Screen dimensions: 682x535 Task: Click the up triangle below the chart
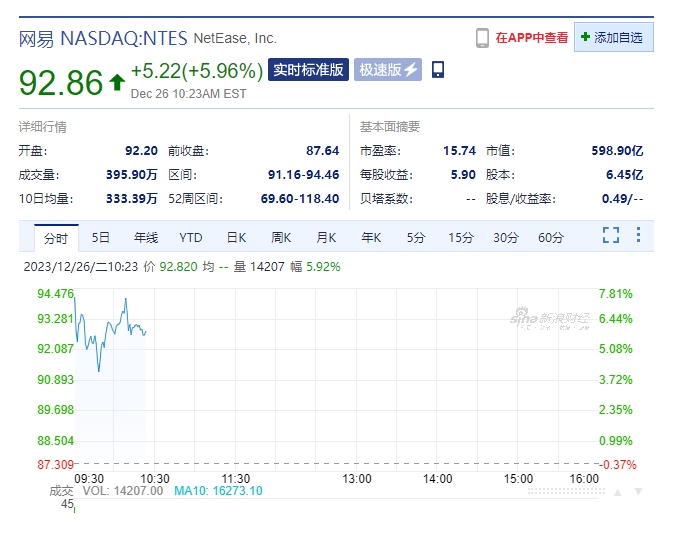[618, 492]
